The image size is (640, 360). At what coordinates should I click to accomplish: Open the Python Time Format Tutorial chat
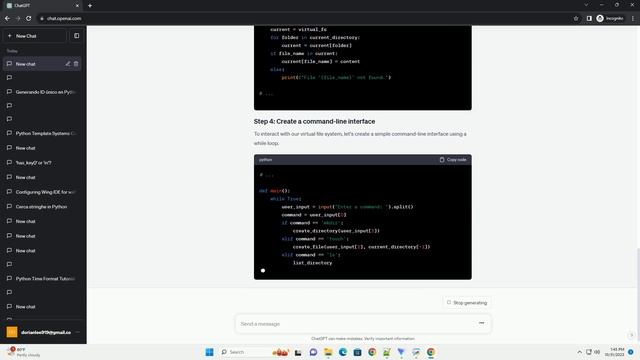coord(42,278)
